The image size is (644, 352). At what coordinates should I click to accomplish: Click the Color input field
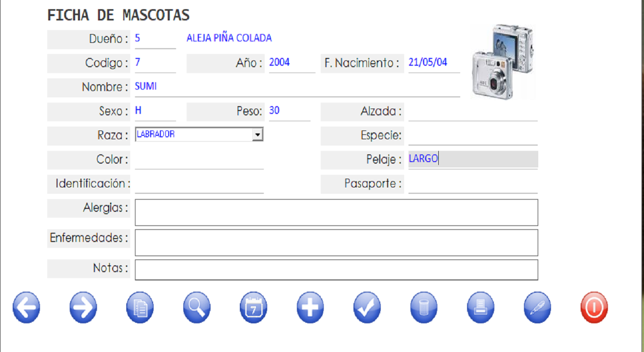(x=199, y=160)
